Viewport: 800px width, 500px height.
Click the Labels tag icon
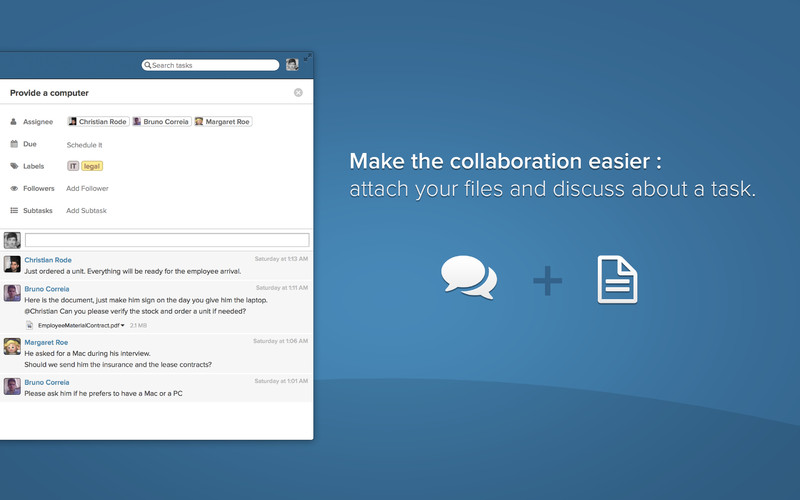[14, 166]
